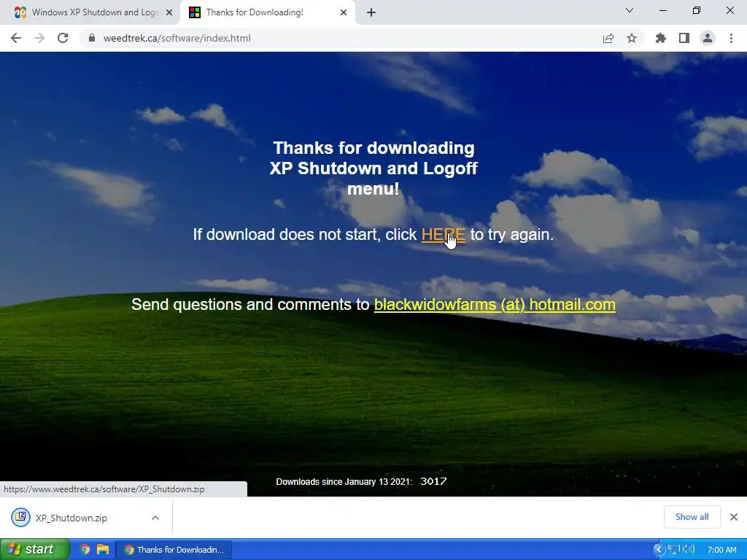Open the tab search chevron
The width and height of the screenshot is (747, 560).
630,10
